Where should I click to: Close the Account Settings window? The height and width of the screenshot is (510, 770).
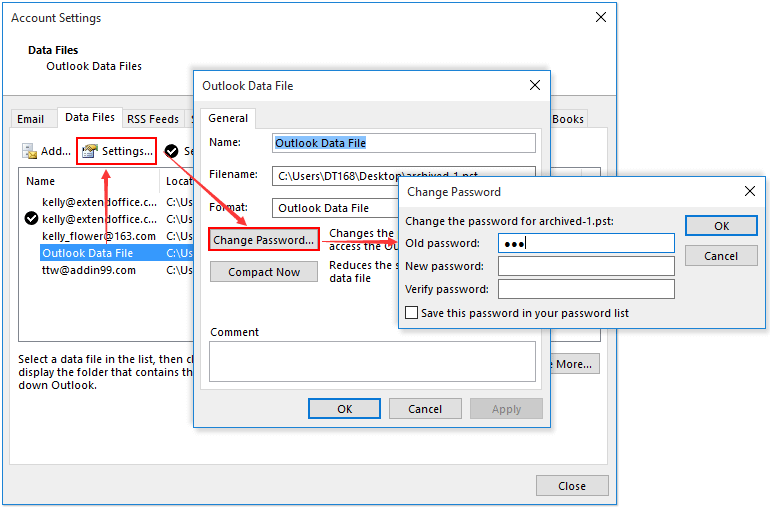[601, 17]
